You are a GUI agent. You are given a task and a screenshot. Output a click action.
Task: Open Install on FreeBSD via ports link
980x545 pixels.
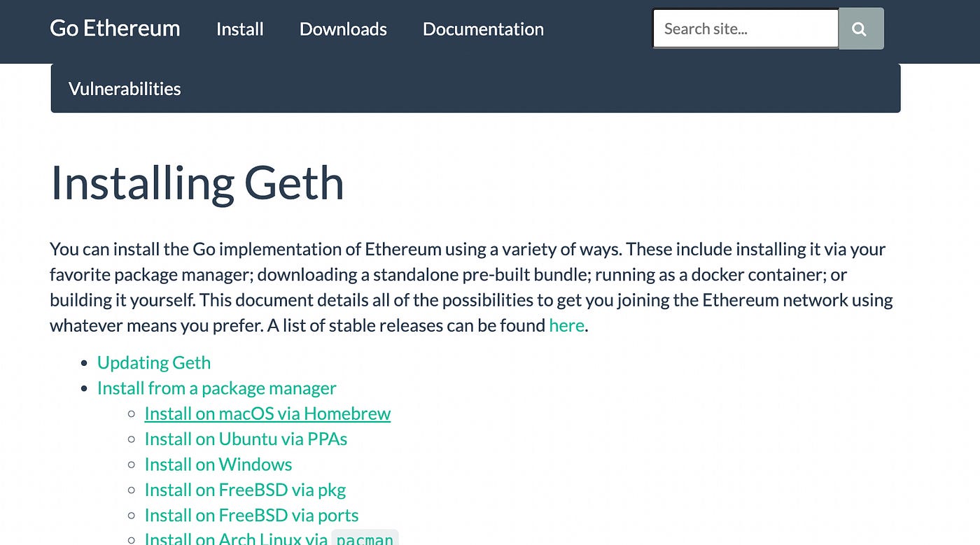tap(251, 516)
